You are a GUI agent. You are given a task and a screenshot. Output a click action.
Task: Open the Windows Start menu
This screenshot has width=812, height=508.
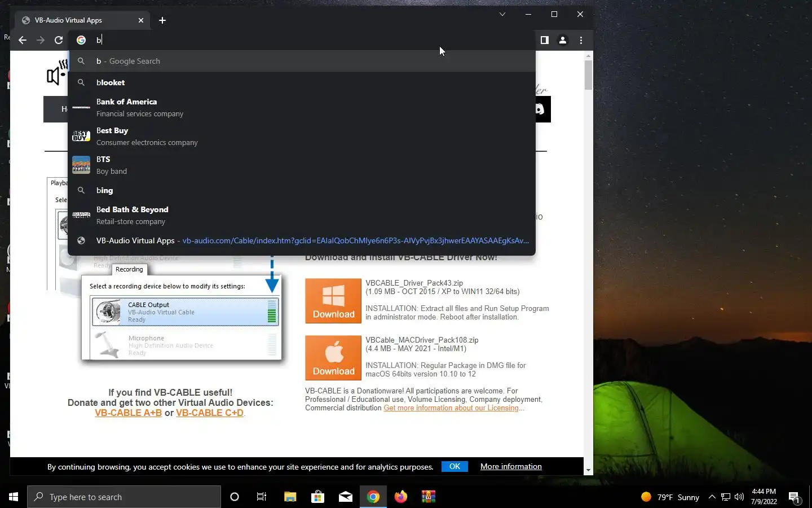[x=14, y=497]
